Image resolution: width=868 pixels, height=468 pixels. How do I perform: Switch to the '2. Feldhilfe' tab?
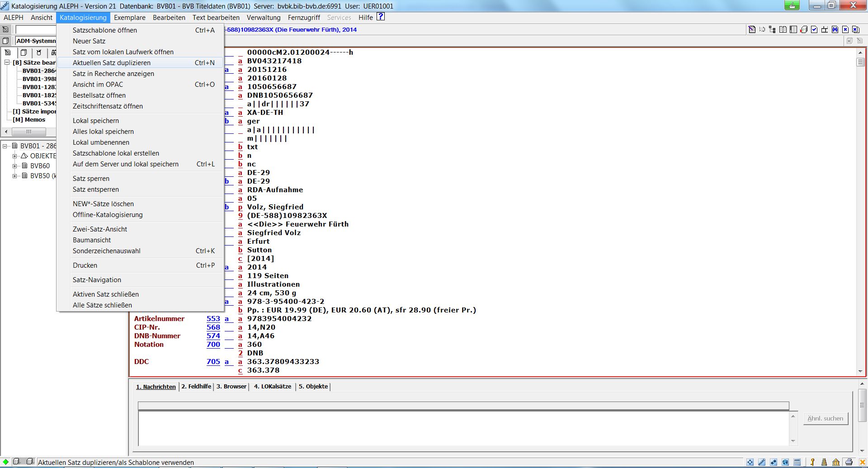pos(196,387)
